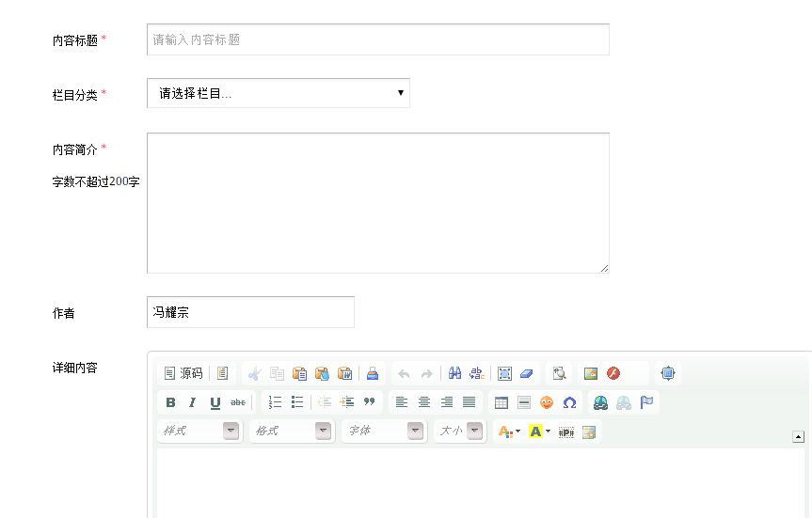Click the 内容标题 label text

pyautogui.click(x=75, y=40)
